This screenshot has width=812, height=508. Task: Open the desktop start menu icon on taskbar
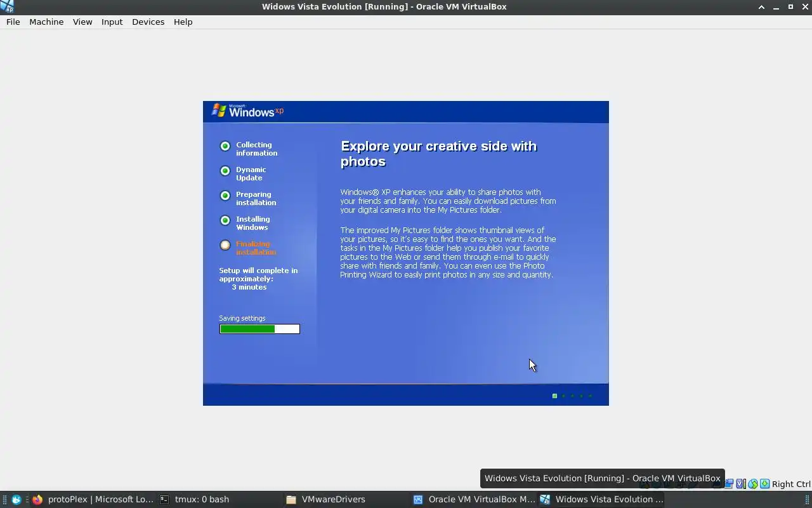pyautogui.click(x=16, y=500)
